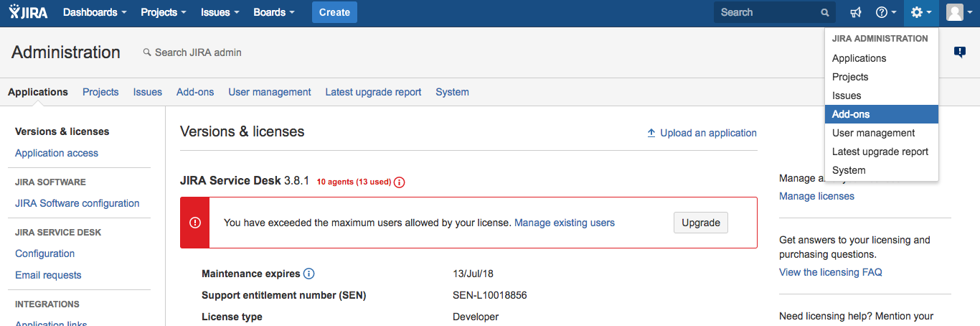Expand the Issues dropdown in navbar
Image resolution: width=980 pixels, height=326 pixels.
[220, 12]
